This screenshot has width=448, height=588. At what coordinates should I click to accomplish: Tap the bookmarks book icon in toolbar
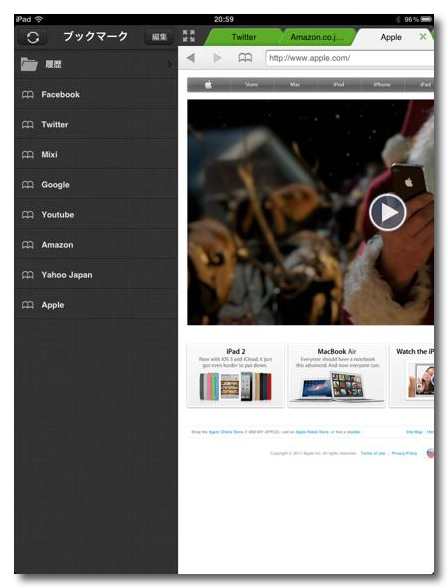coord(245,58)
